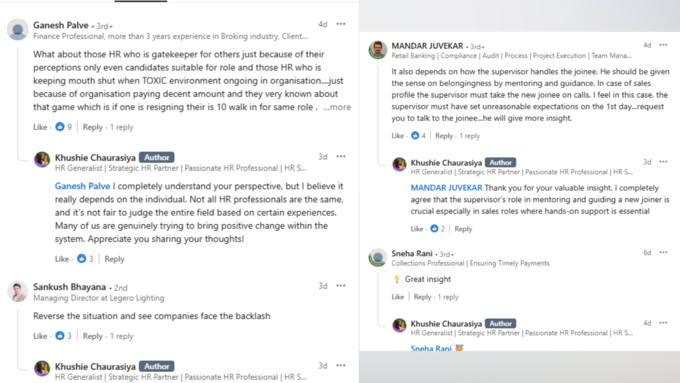Reply to Khushie's response to Ganesh Palve
The width and height of the screenshot is (680, 383).
(x=114, y=259)
